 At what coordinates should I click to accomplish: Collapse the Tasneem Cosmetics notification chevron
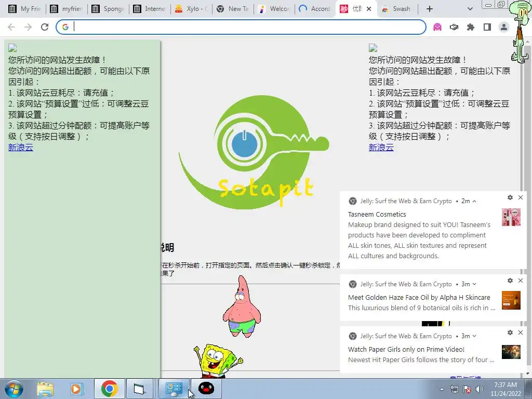[x=474, y=201]
